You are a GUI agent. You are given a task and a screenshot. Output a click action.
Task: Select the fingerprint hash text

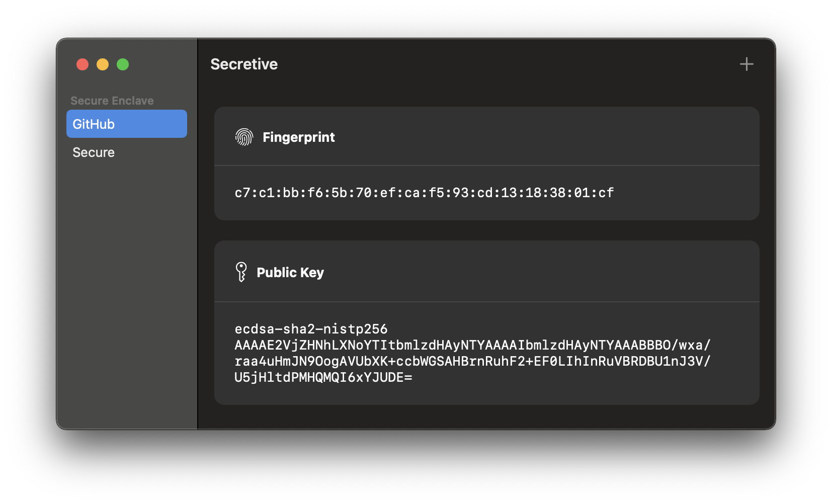pos(424,192)
